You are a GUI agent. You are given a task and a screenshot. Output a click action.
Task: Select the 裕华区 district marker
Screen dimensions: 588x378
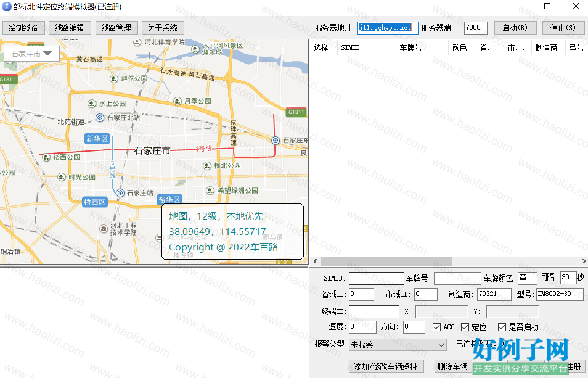(x=169, y=199)
